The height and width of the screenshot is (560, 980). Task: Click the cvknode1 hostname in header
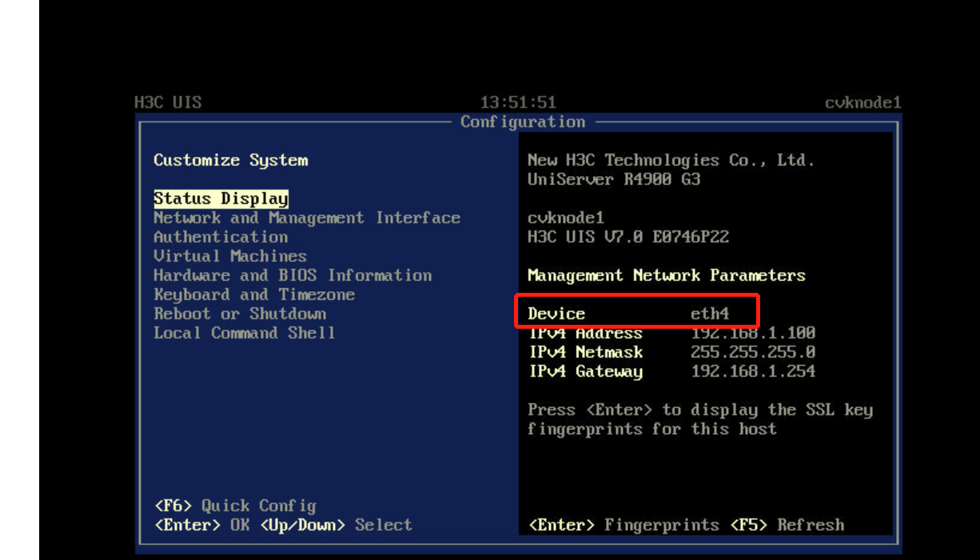[x=862, y=102]
